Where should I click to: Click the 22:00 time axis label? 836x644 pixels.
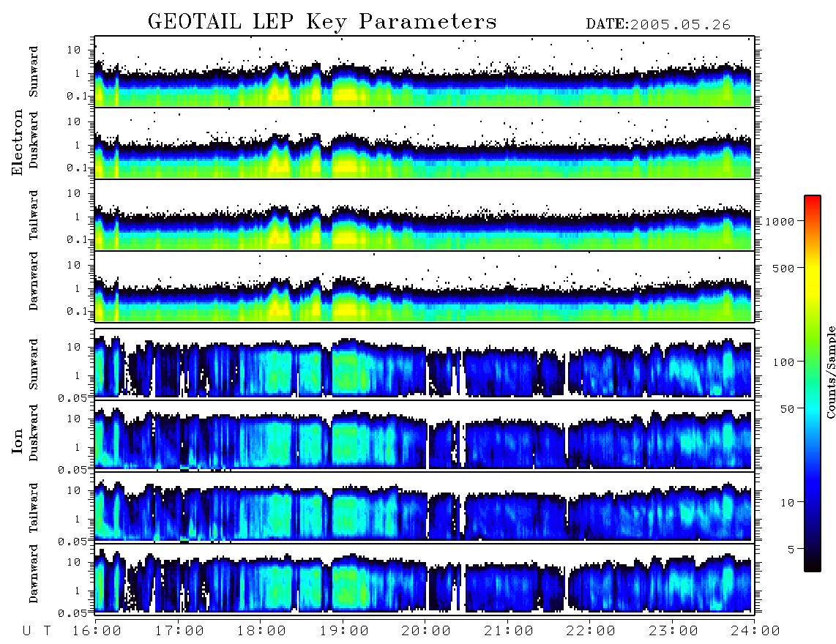coord(591,631)
